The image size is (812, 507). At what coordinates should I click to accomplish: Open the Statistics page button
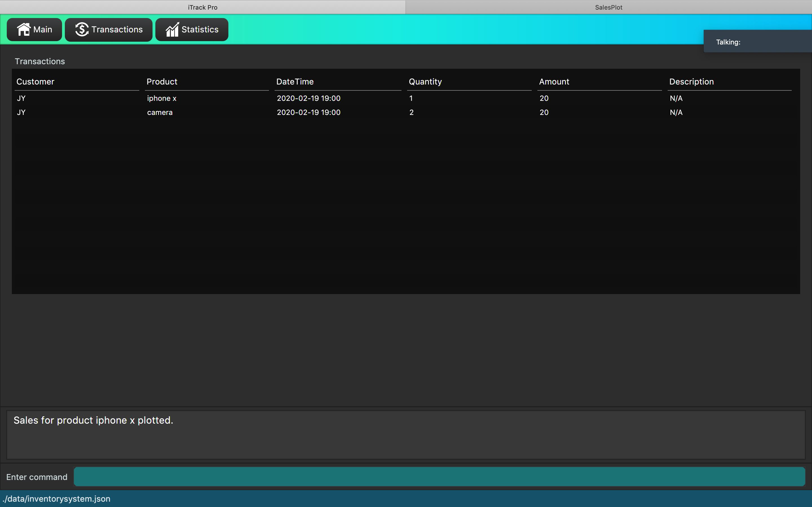pos(192,30)
